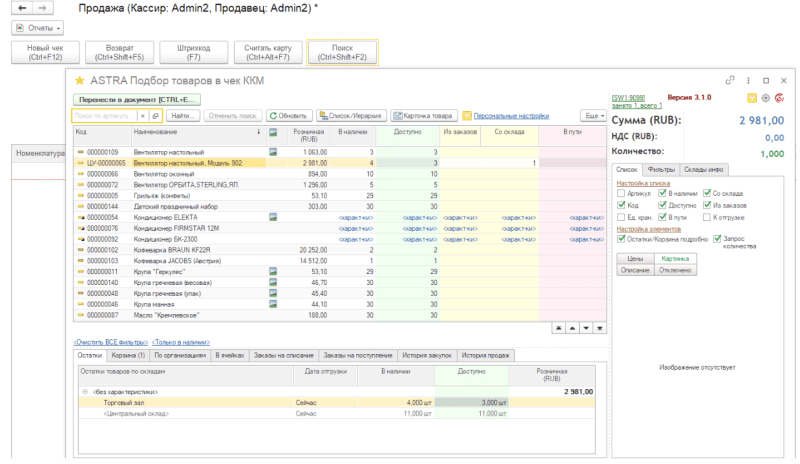Uncheck the Со склада checkbox
The width and height of the screenshot is (800, 464).
tap(708, 192)
